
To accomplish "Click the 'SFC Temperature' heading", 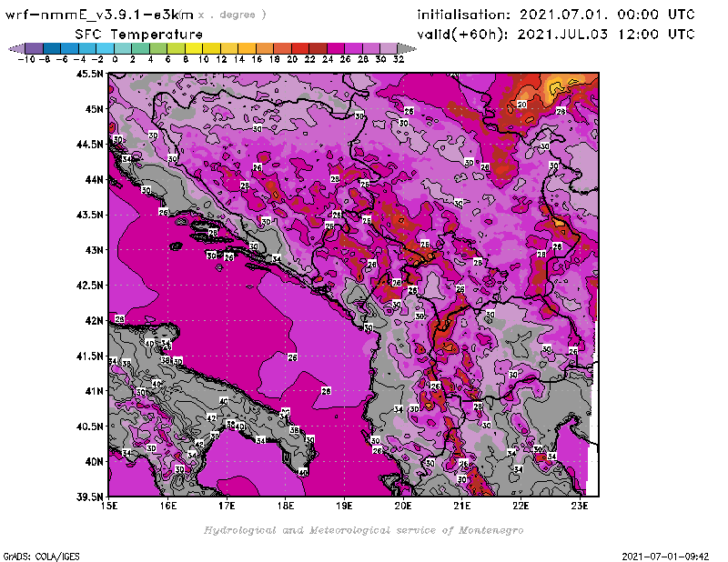I will [139, 35].
